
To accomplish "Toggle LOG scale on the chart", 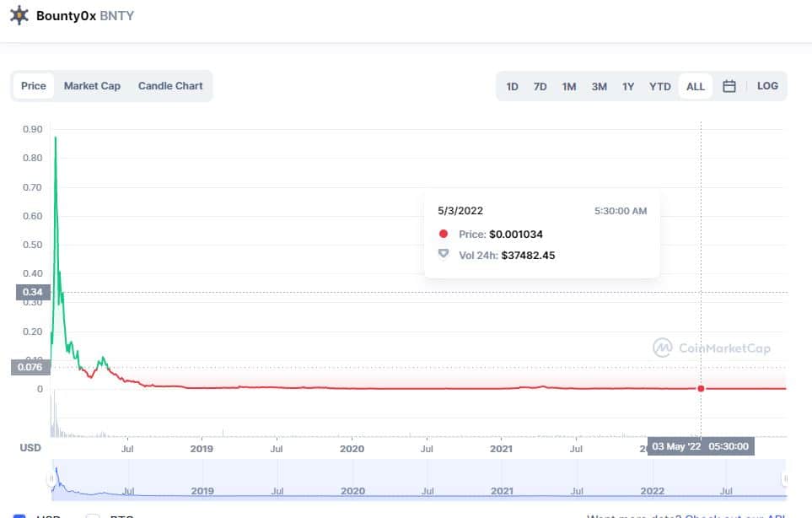I will [x=767, y=86].
